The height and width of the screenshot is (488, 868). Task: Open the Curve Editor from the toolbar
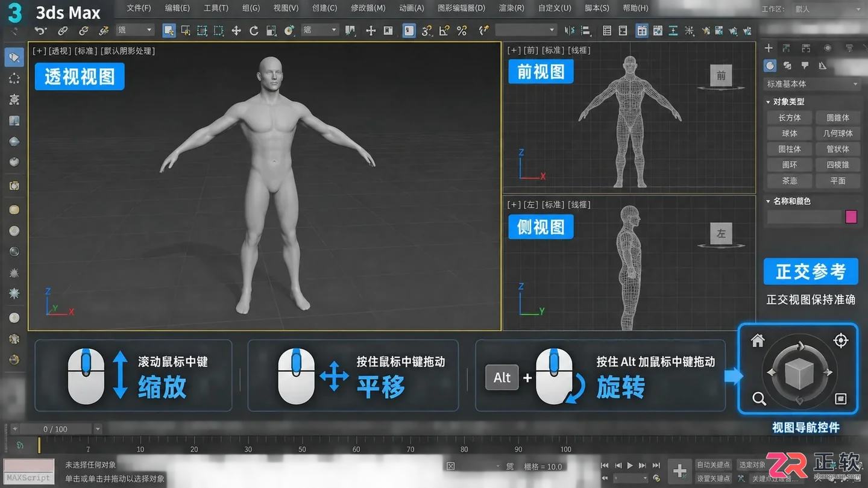click(658, 30)
